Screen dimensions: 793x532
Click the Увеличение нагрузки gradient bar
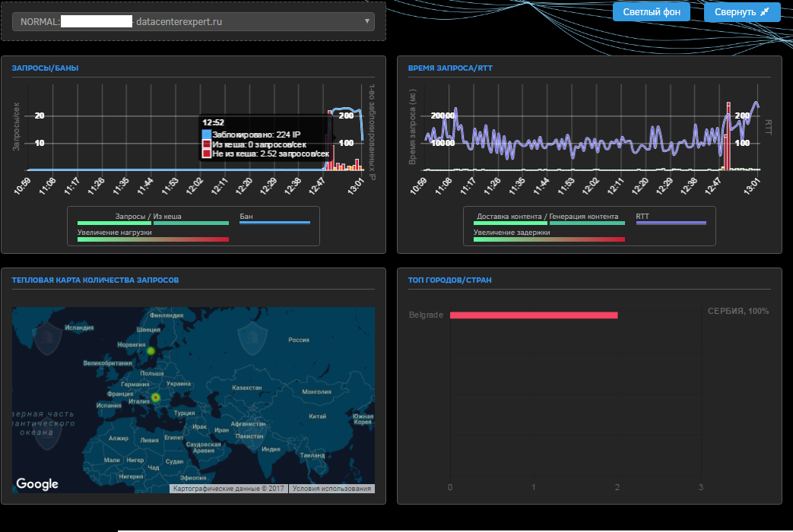coord(153,239)
